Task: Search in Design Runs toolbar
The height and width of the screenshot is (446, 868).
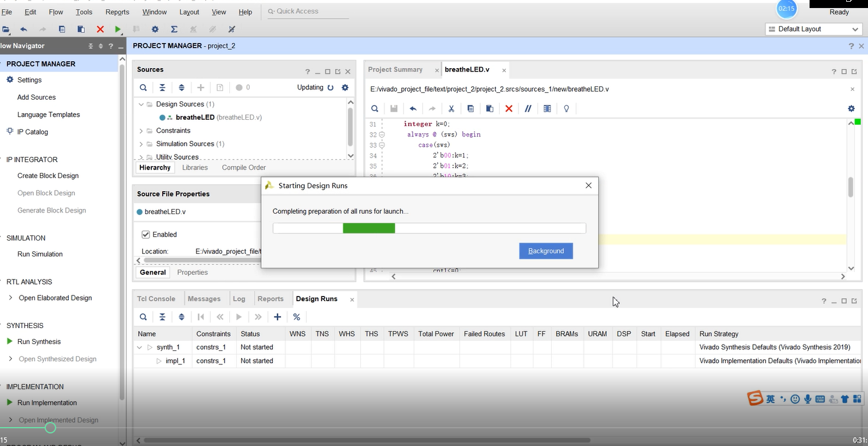Action: click(x=143, y=317)
